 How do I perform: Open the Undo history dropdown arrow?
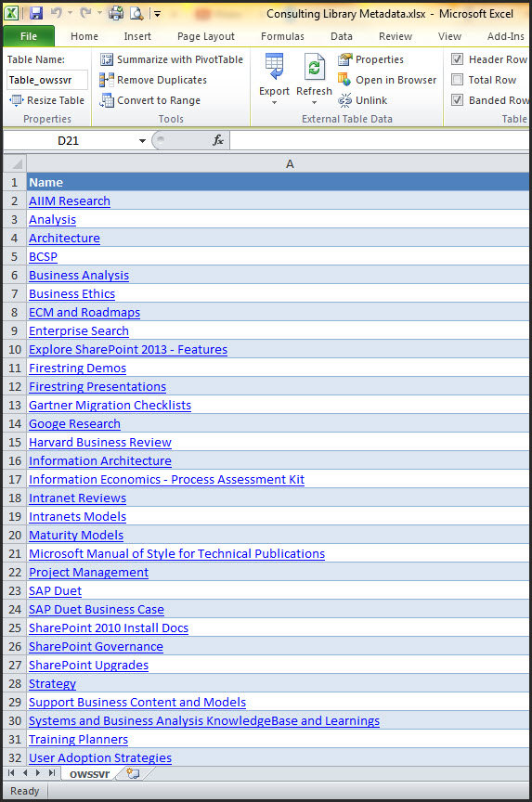click(x=70, y=13)
